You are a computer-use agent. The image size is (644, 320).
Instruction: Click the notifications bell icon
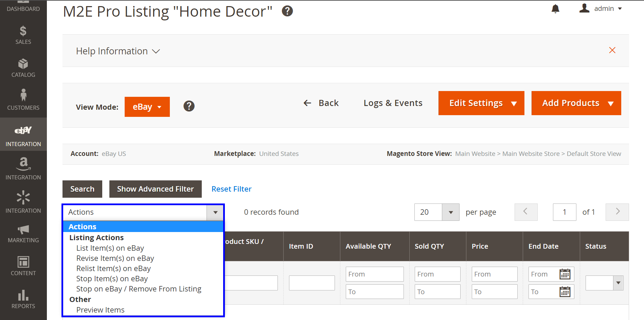pyautogui.click(x=555, y=9)
